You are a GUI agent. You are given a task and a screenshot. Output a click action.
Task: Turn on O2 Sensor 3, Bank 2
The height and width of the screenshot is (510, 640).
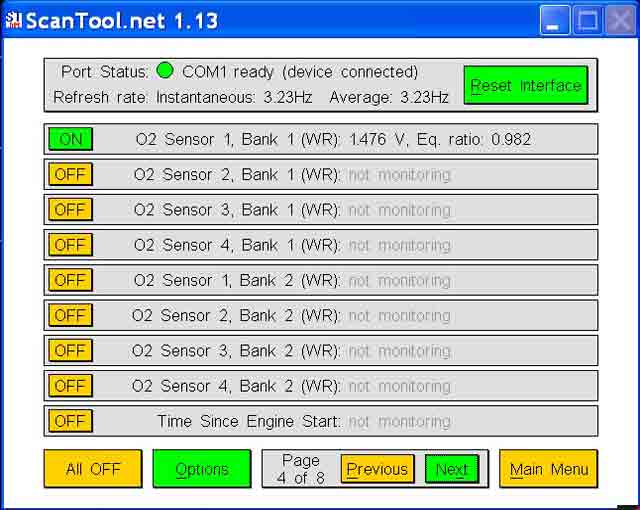[70, 351]
